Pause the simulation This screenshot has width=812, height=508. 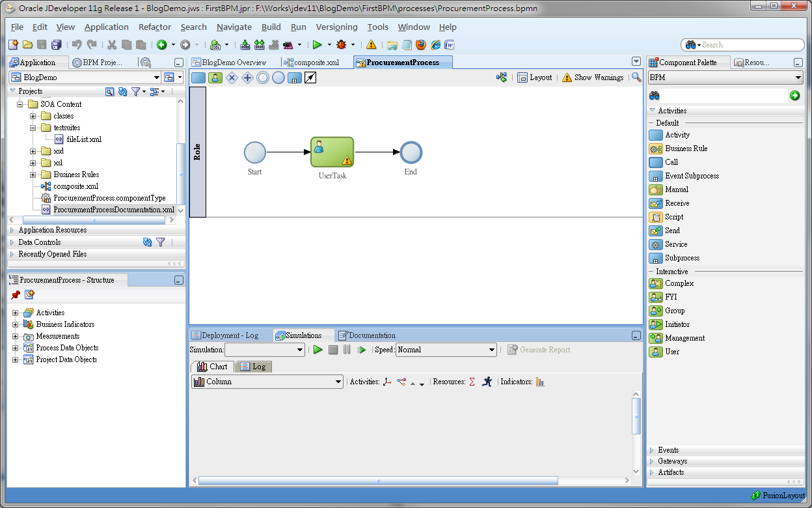click(x=347, y=350)
